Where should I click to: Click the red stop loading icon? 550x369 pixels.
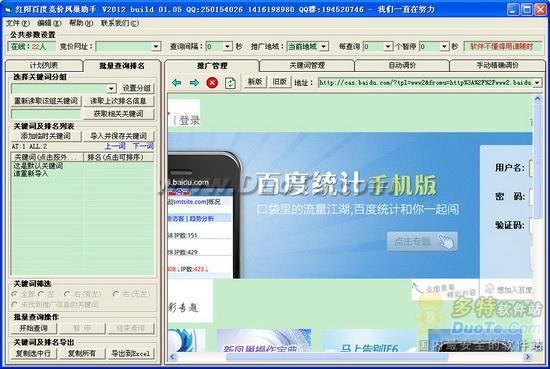[212, 83]
